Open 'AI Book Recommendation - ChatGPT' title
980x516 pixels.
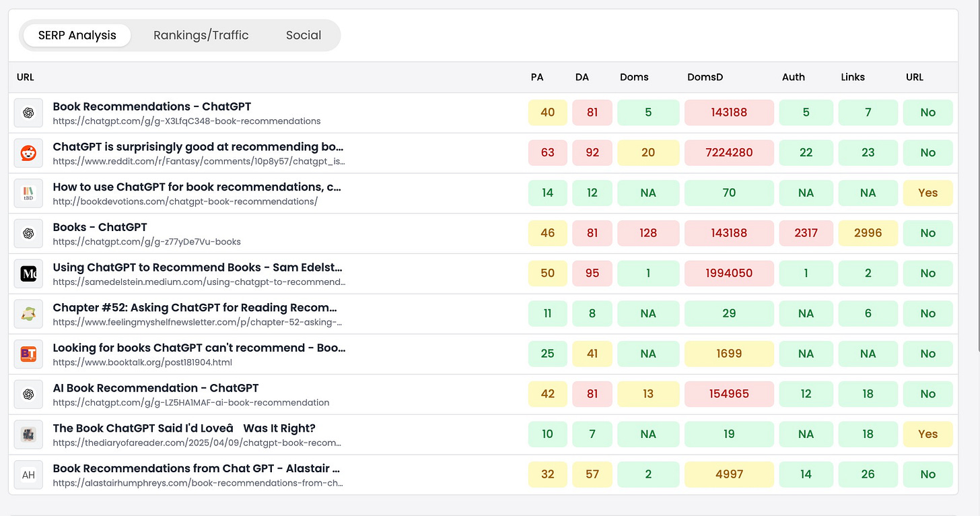coord(155,388)
